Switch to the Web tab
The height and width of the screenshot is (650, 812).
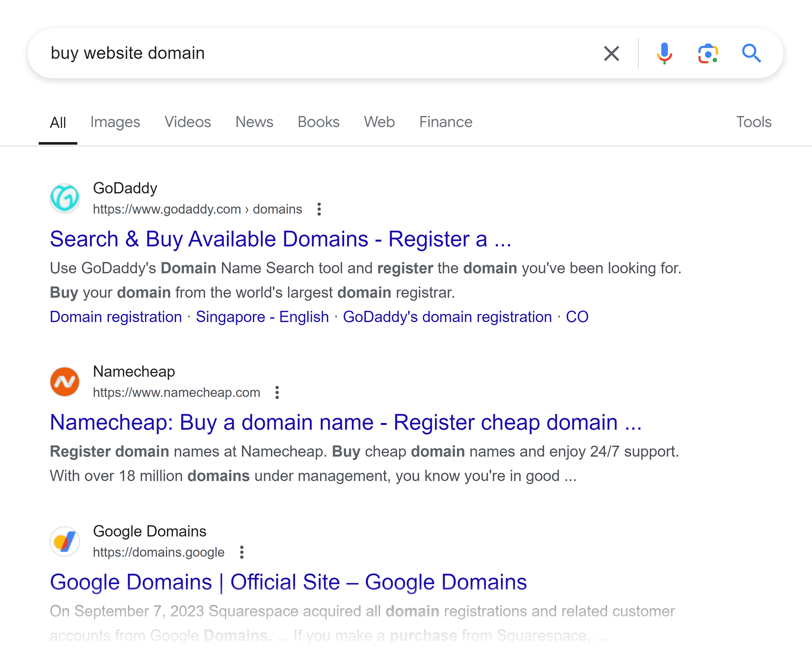tap(379, 122)
